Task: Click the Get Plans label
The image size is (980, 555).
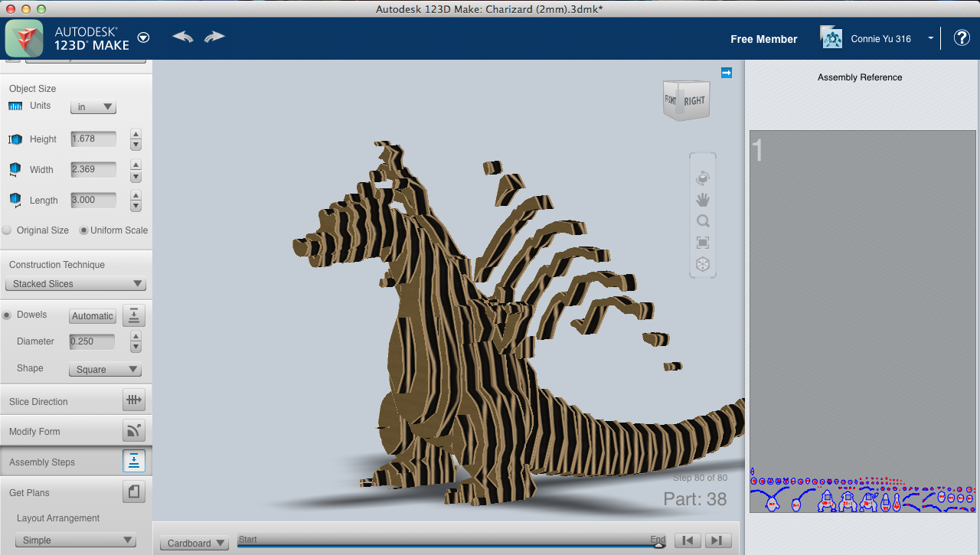Action: 29,493
